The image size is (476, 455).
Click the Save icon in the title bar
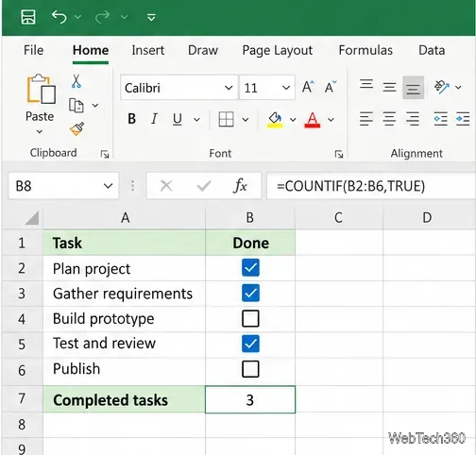tap(28, 17)
